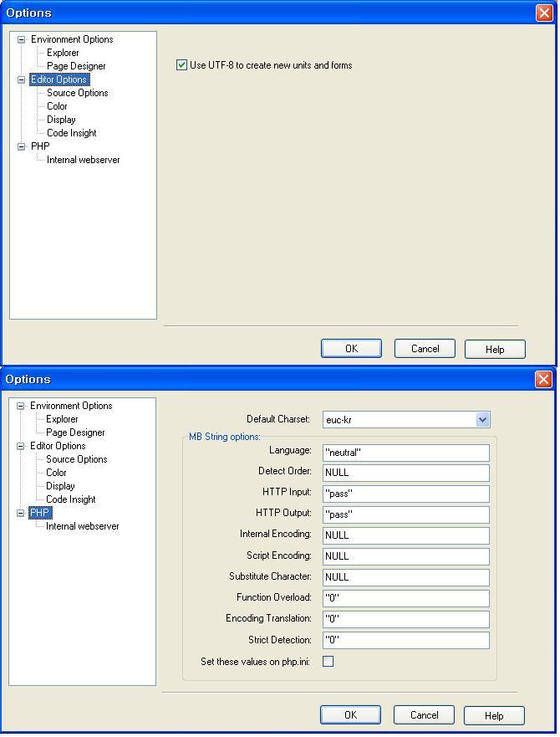Enable Set these values on php.ini checkbox
Screen dimensions: 560x737
[328, 662]
